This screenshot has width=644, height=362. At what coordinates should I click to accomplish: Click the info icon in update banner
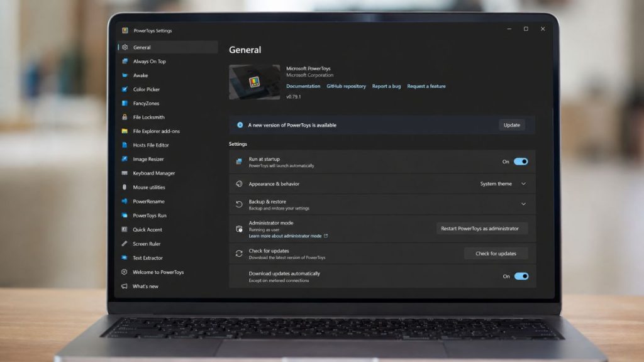click(x=240, y=125)
